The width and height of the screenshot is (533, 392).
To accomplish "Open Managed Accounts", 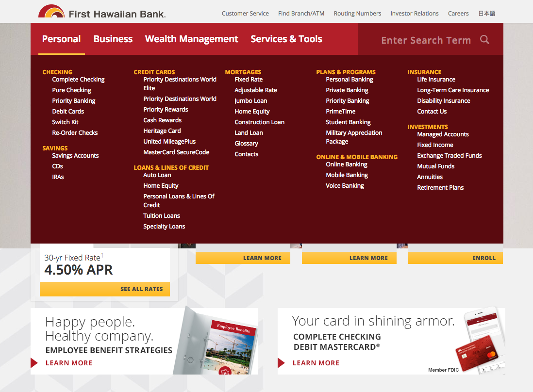I will click(443, 134).
